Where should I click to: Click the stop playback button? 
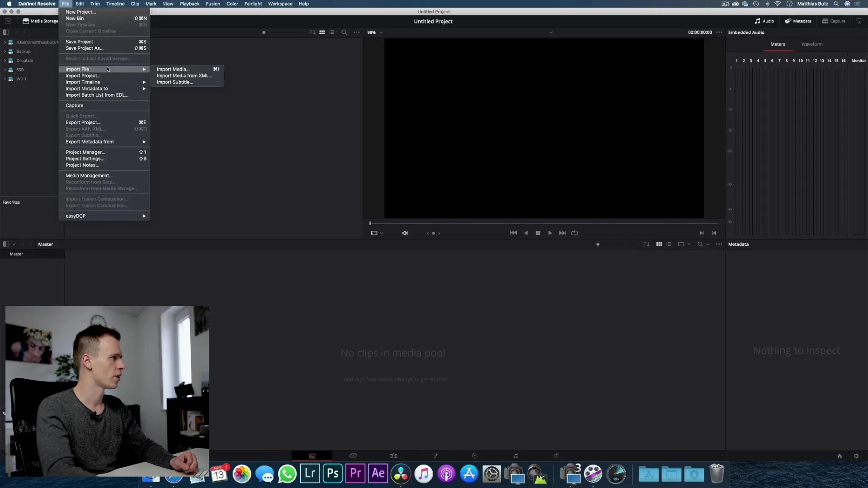pyautogui.click(x=538, y=233)
